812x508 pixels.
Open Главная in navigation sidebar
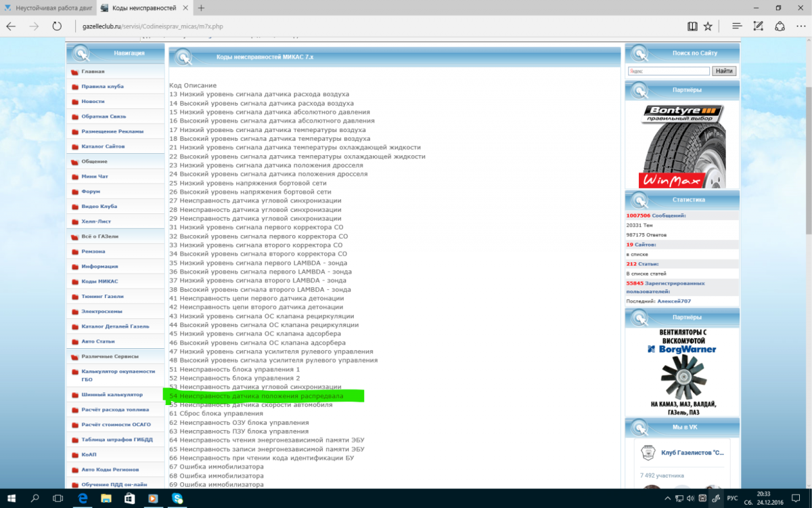pyautogui.click(x=93, y=71)
